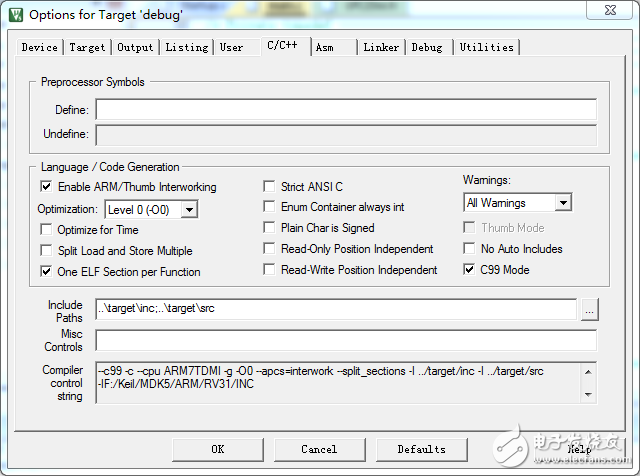
Task: Click the Defaults button
Action: pos(421,449)
